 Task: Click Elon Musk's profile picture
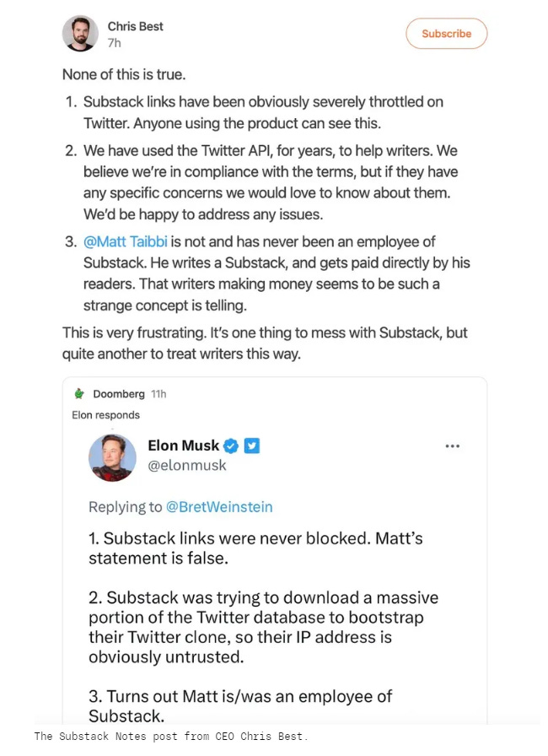(112, 457)
